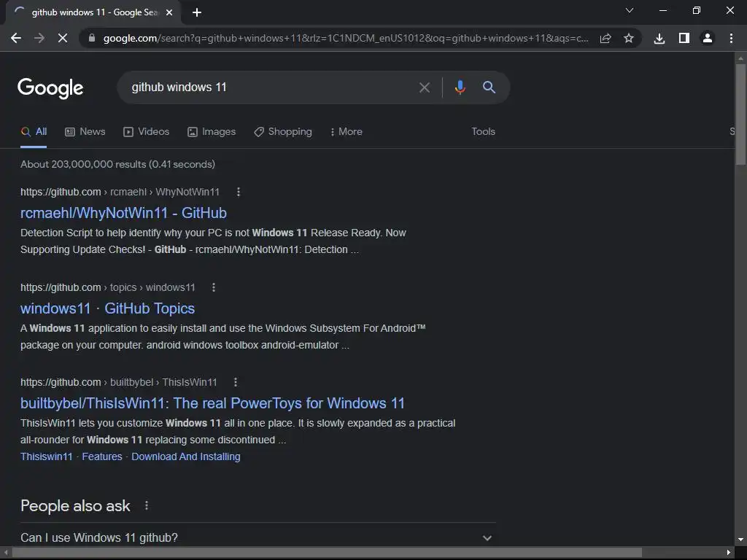Click the scrollbar down arrow
747x560 pixels.
(740, 540)
